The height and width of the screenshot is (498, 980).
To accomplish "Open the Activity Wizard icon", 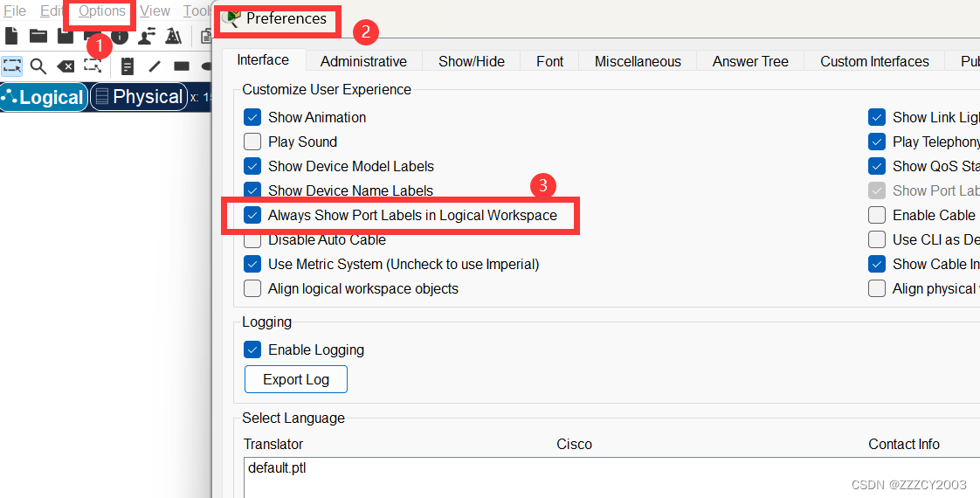I will click(173, 36).
